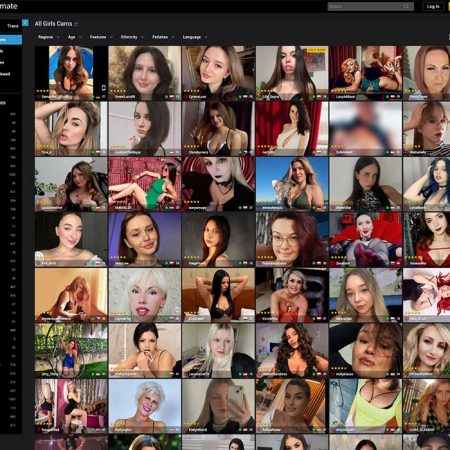Click the Log In button
The width and height of the screenshot is (450, 450).
click(x=433, y=6)
